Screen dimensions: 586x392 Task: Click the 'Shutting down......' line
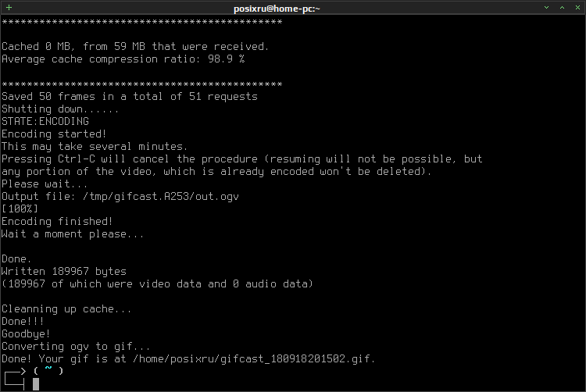tap(60, 109)
